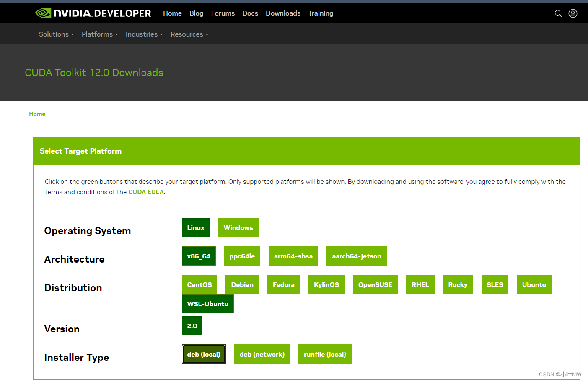Screen dimensions: 588x381
Task: Open the Downloads nav item
Action: pyautogui.click(x=283, y=13)
